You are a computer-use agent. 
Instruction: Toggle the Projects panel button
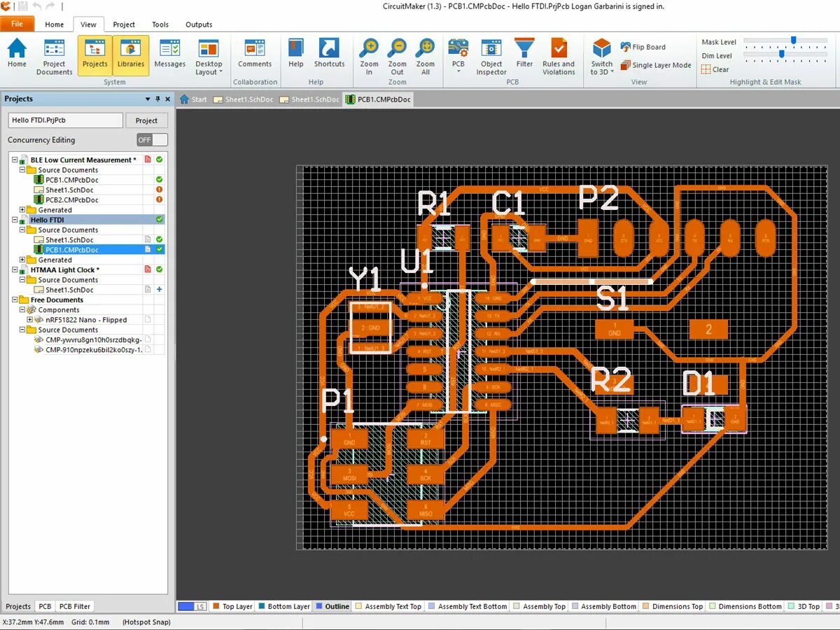[95, 56]
